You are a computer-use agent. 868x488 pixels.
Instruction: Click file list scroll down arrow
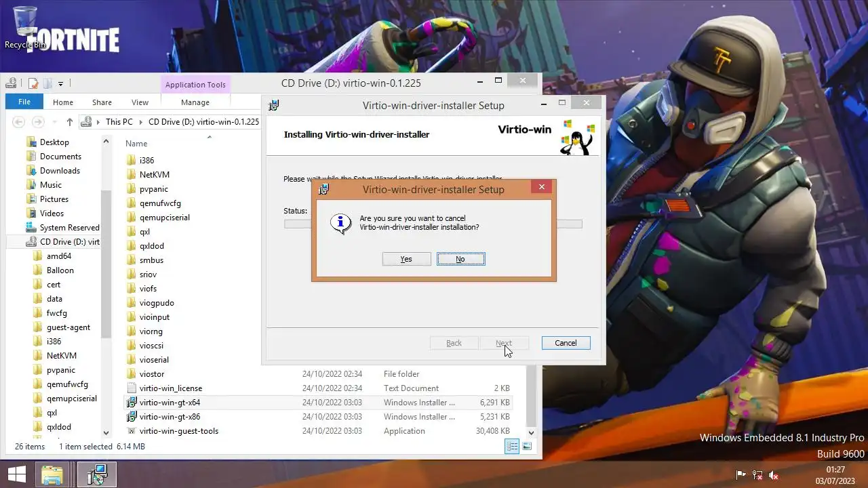pyautogui.click(x=531, y=432)
